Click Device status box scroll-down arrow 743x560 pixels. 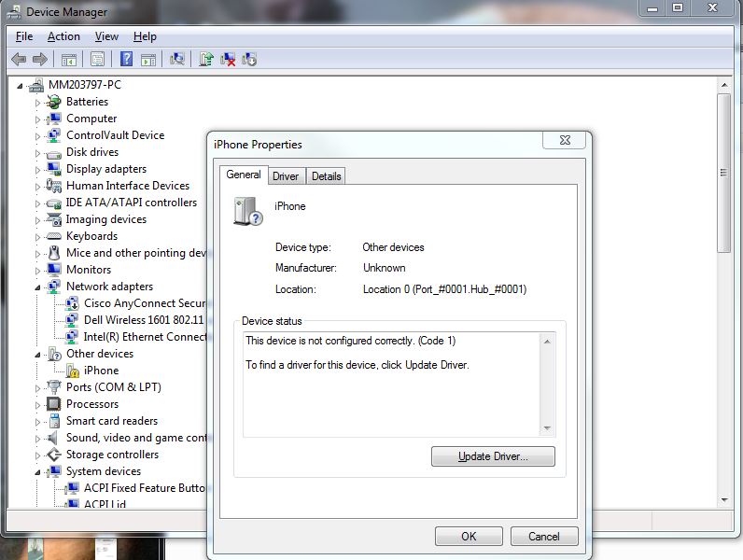coord(547,428)
